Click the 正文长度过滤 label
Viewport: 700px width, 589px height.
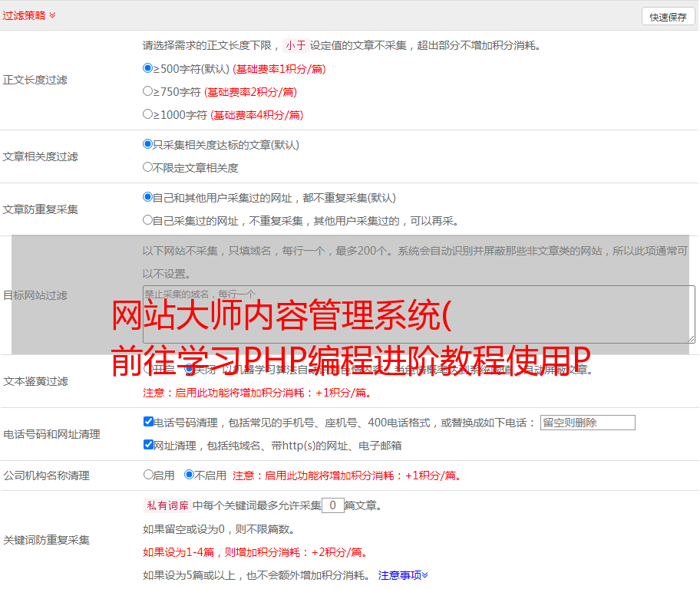35,80
